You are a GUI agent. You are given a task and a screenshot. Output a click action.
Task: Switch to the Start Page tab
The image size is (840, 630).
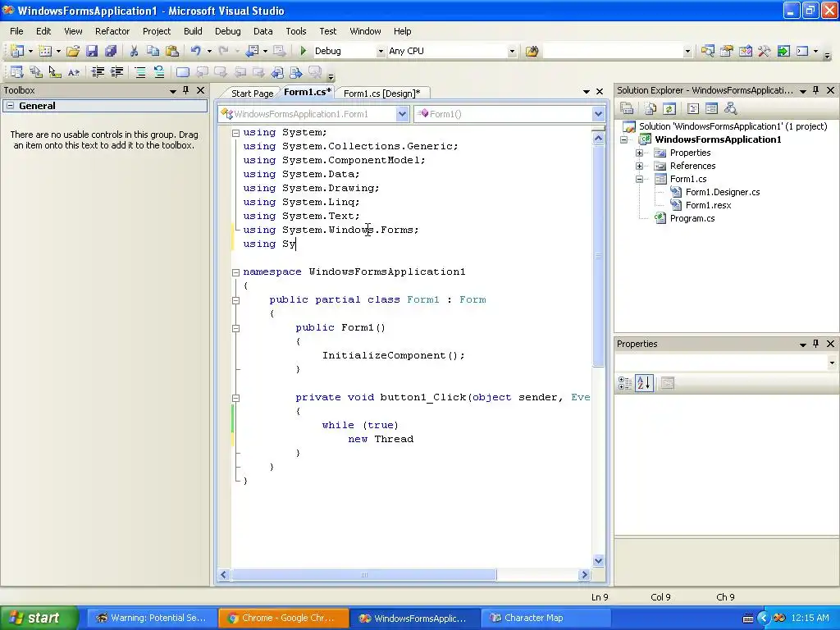coord(253,94)
